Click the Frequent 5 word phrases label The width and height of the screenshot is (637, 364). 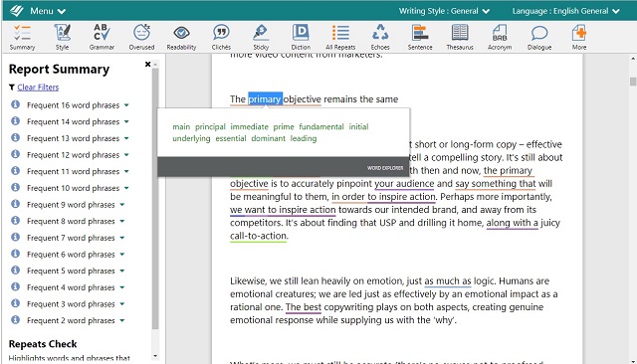click(71, 271)
